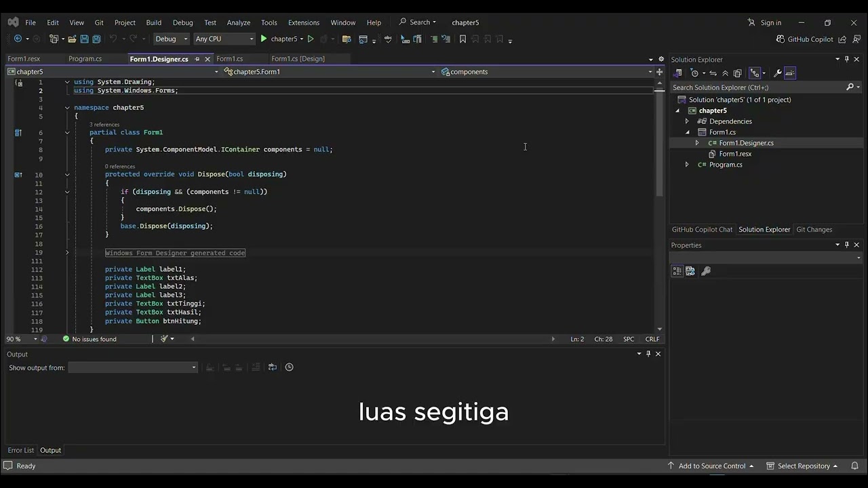868x488 pixels.
Task: Click Categorized icon in Properties panel
Action: click(x=677, y=271)
